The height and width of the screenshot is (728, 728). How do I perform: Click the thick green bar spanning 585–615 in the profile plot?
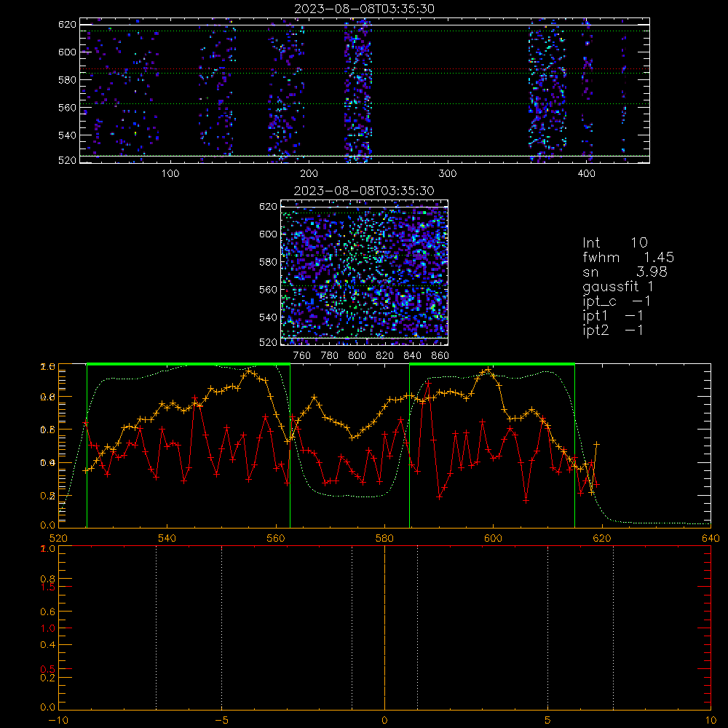pos(492,364)
